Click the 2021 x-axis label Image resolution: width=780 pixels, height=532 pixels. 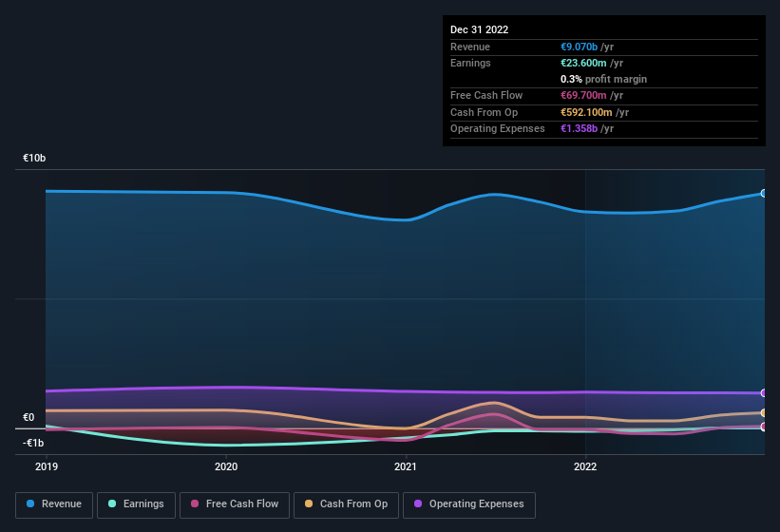(406, 466)
